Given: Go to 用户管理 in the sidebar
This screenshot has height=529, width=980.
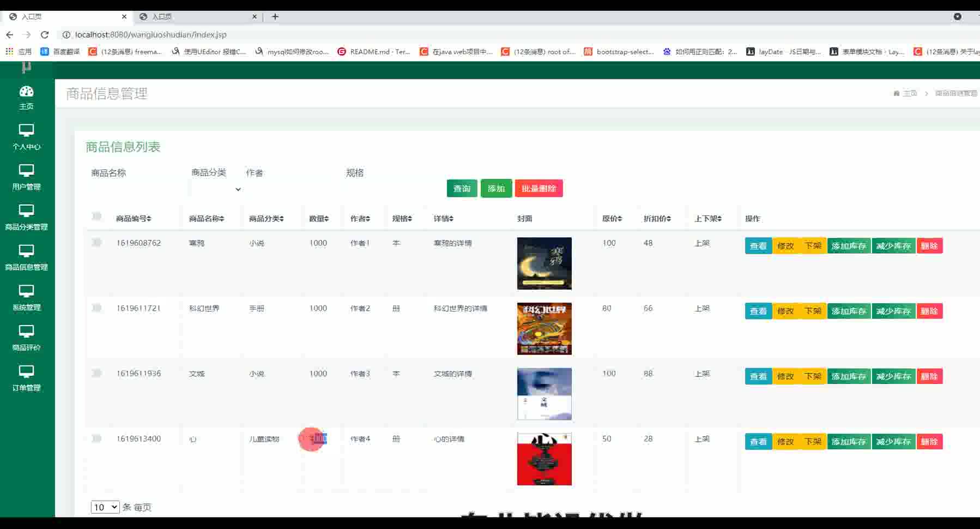Looking at the screenshot, I should pos(26,177).
